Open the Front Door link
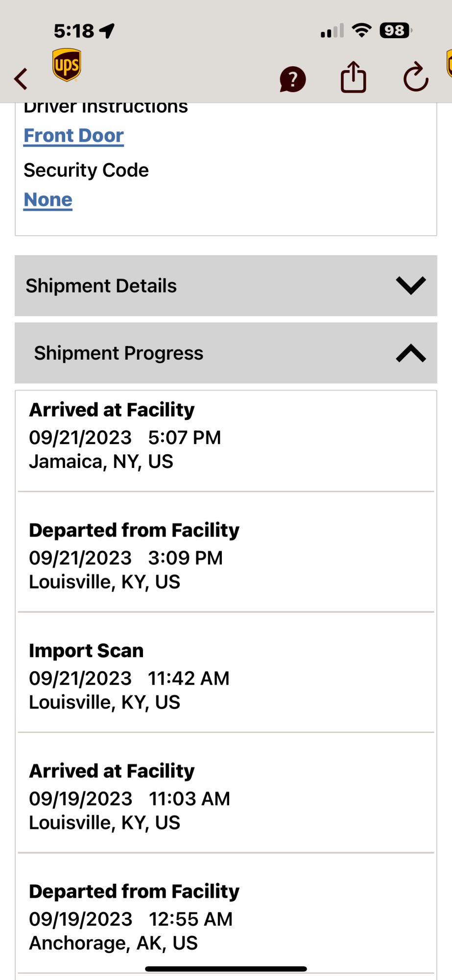This screenshot has height=980, width=452. [74, 136]
